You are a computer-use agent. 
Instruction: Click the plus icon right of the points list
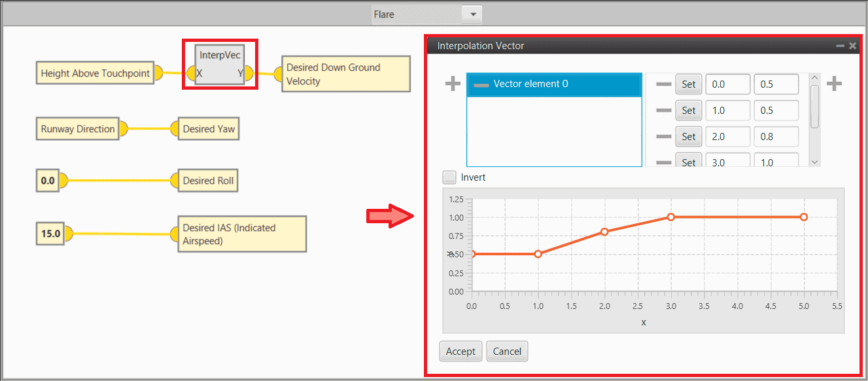click(834, 84)
